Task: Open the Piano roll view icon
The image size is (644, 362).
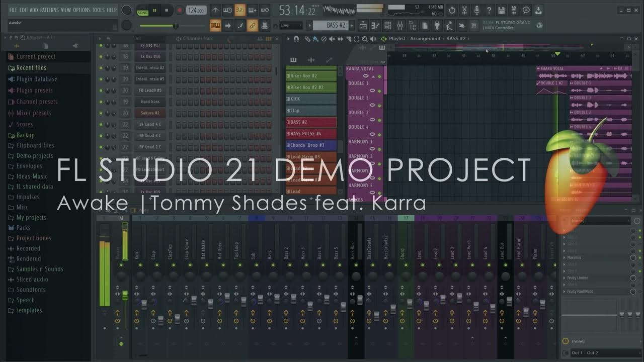Action: click(375, 26)
